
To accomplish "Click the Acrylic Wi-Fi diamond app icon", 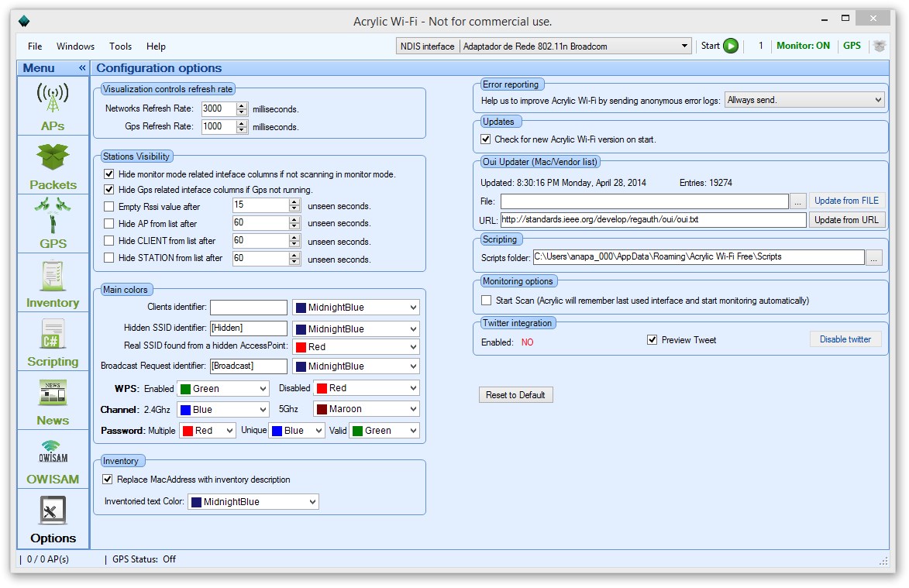I will 24,22.
